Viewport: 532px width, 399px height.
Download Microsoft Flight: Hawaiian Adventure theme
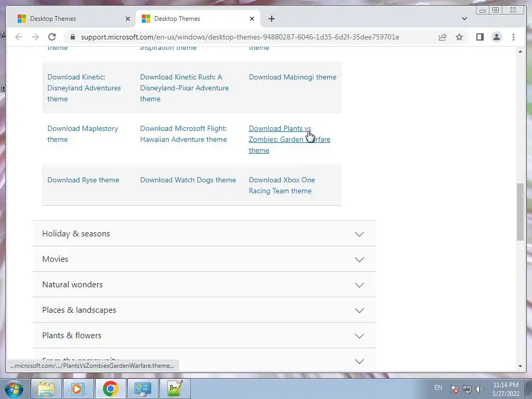[183, 134]
